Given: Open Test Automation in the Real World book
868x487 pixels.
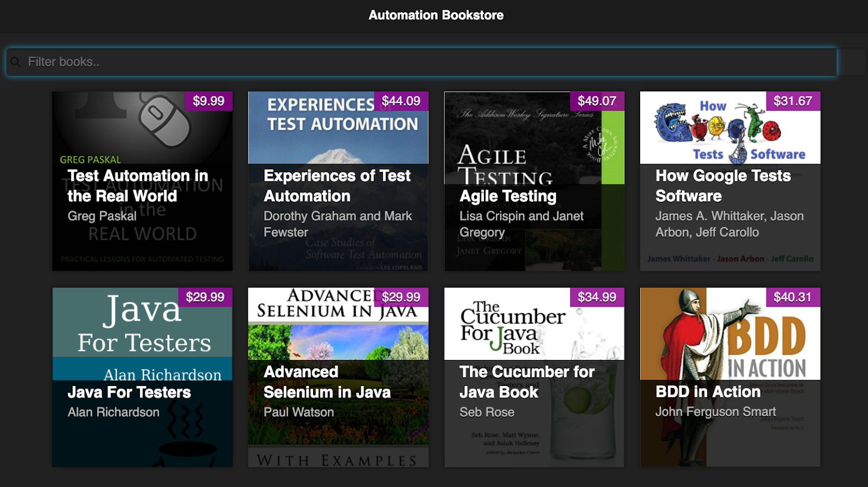Looking at the screenshot, I should [138, 186].
